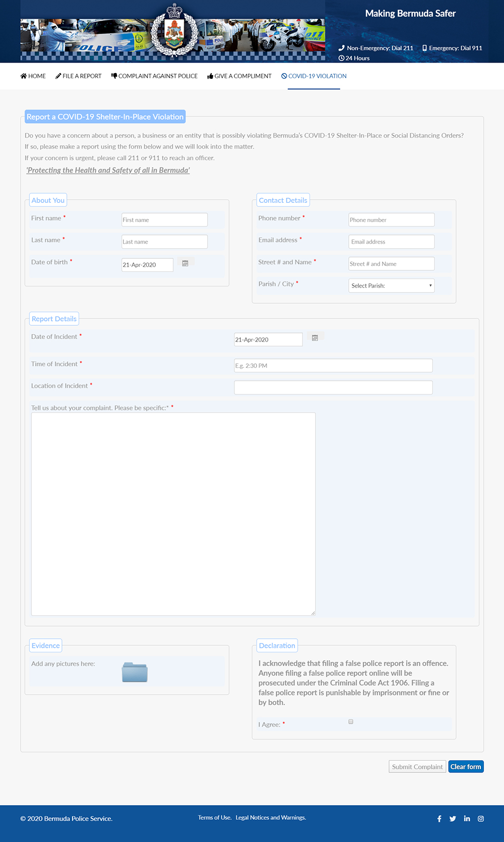Open the Facebook icon in footer
Image resolution: width=504 pixels, height=842 pixels.
(439, 819)
